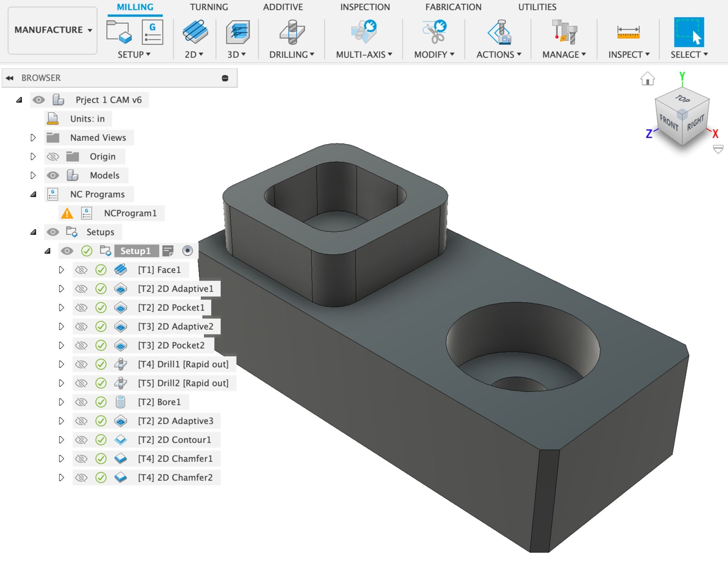Expand the Origin node
Screen dimensions: 728x561
coord(33,157)
